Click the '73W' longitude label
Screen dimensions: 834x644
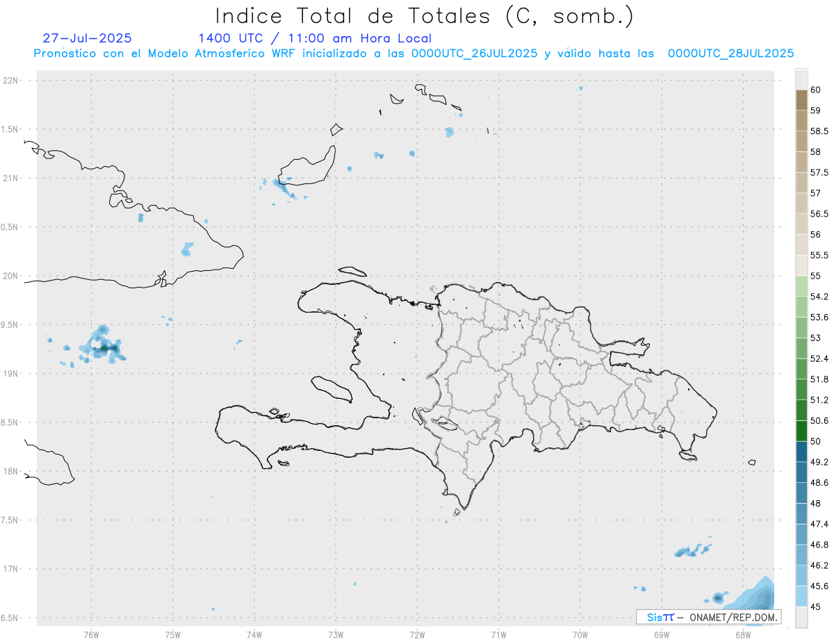tap(336, 634)
